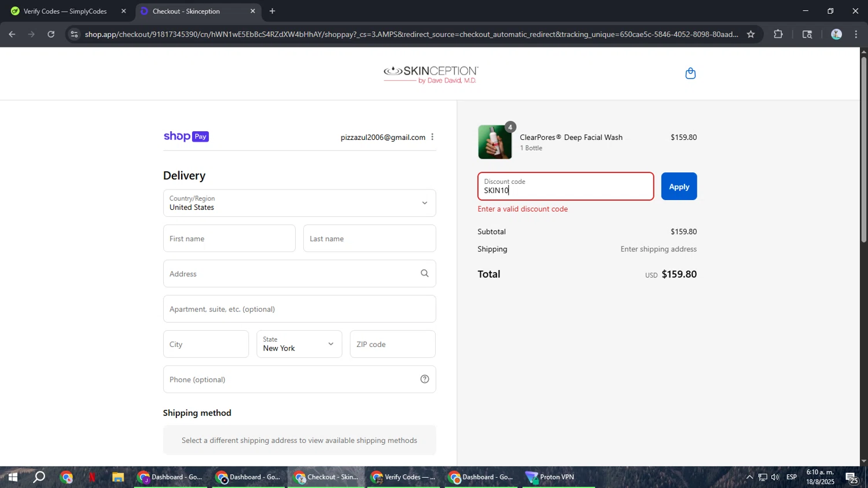Focus the Discount code input field

point(565,186)
